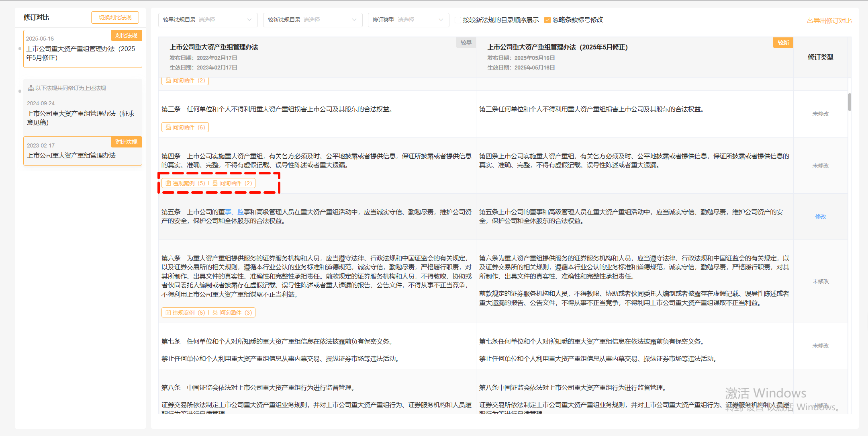Open 违规案例 (6) tag under 第六条
This screenshot has width=868, height=436.
185,313
